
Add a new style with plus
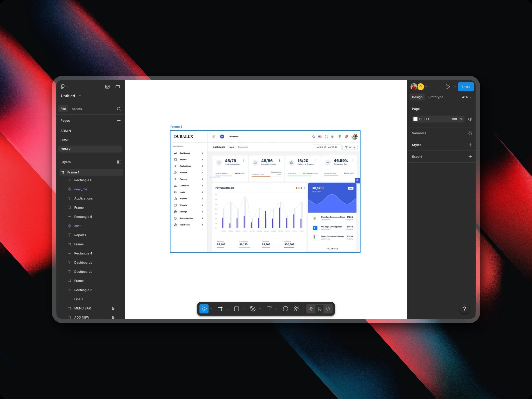470,145
